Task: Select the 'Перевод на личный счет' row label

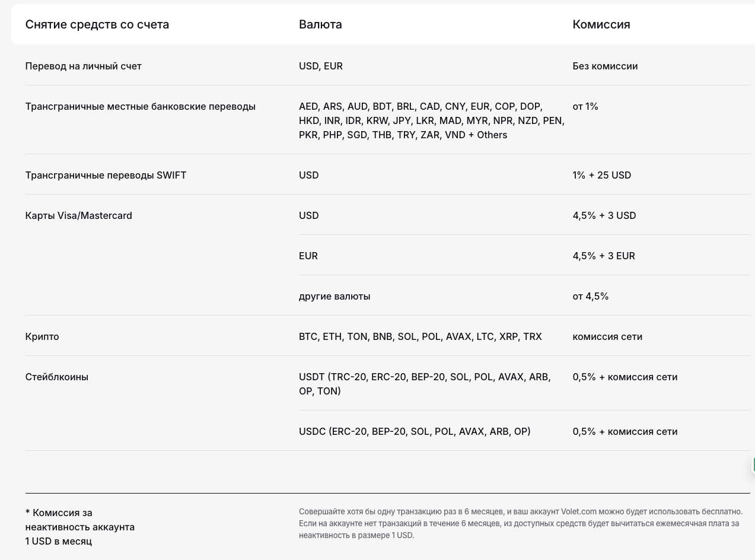Action: [x=83, y=66]
